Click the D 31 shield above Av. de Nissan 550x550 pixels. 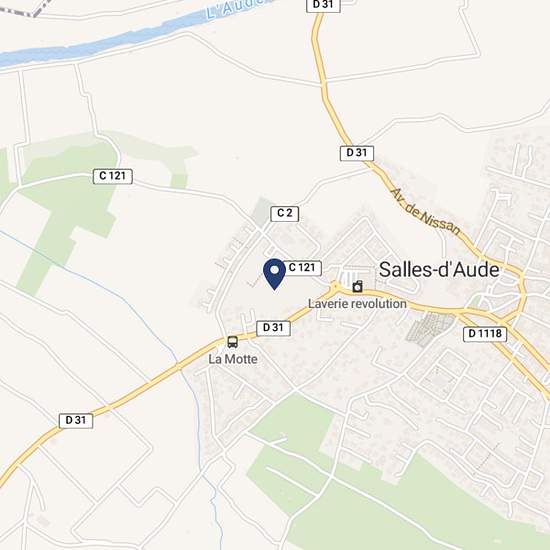click(357, 153)
